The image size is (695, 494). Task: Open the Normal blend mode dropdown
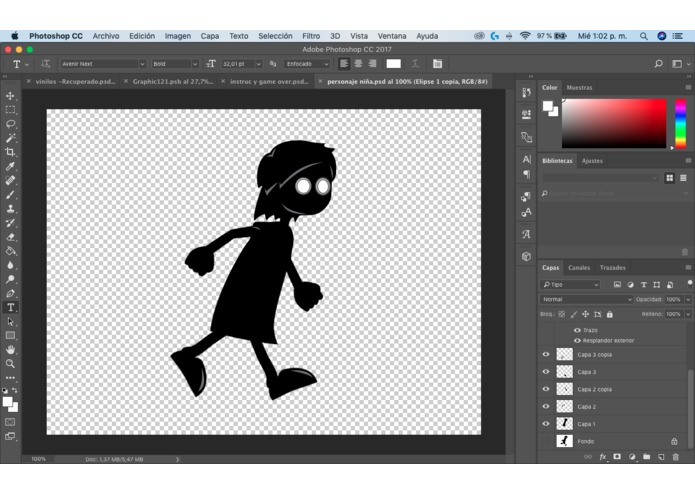[x=586, y=300]
